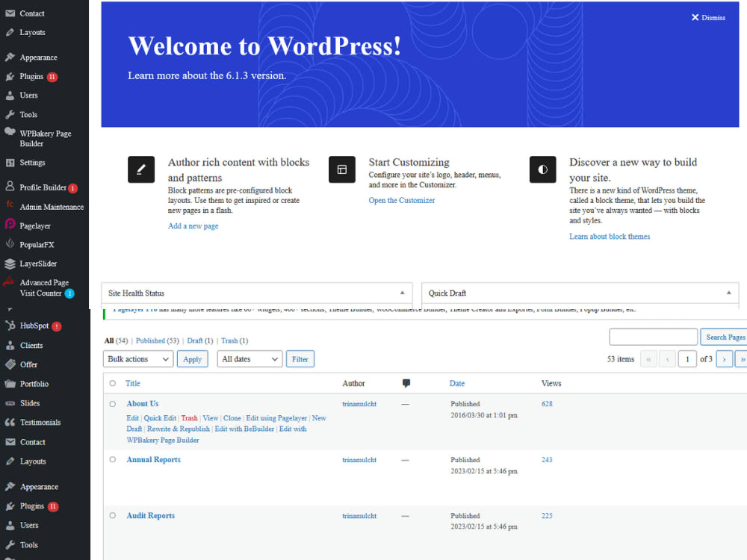Jump to the last page of results

[742, 359]
